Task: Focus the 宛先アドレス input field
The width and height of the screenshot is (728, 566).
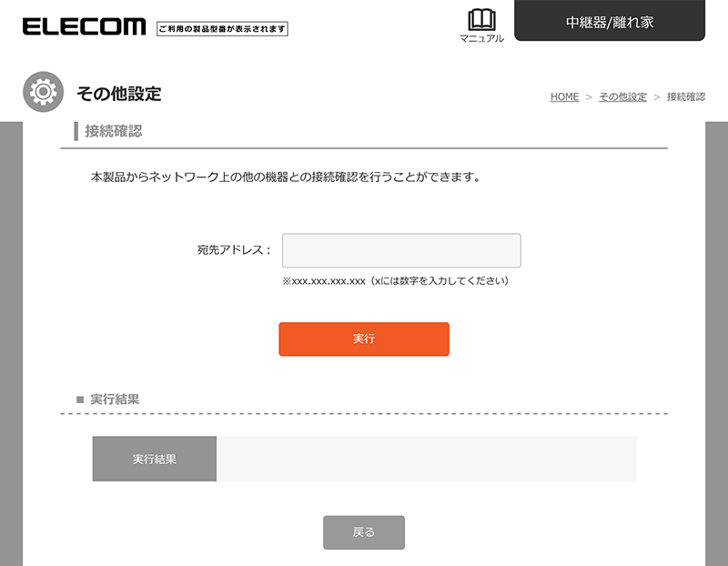Action: point(401,250)
